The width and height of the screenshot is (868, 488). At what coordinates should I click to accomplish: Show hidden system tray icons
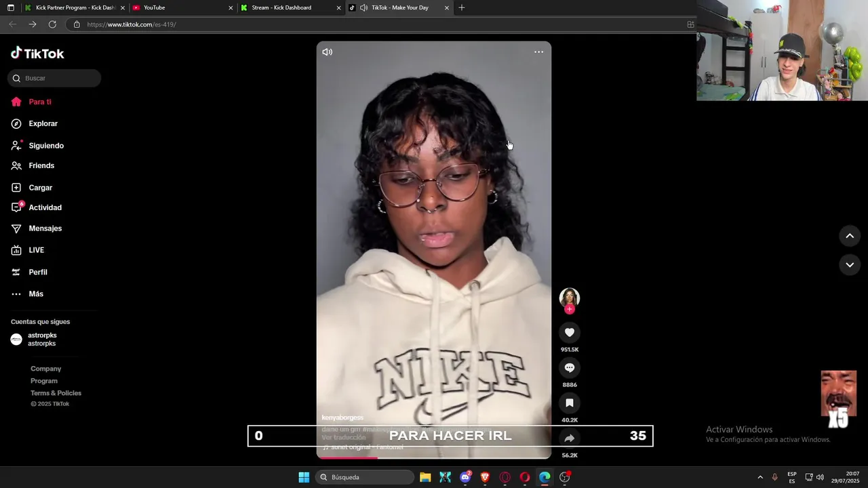click(760, 477)
